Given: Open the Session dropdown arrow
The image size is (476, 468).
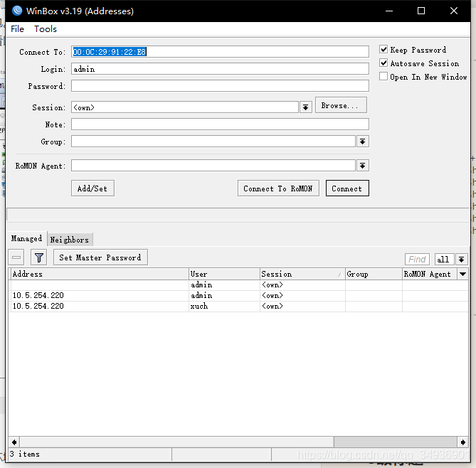Looking at the screenshot, I should pyautogui.click(x=306, y=107).
